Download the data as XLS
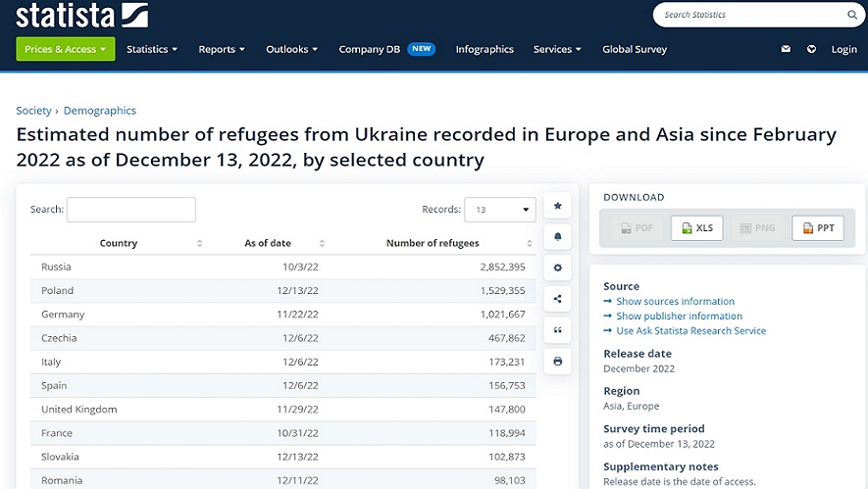 pos(696,228)
